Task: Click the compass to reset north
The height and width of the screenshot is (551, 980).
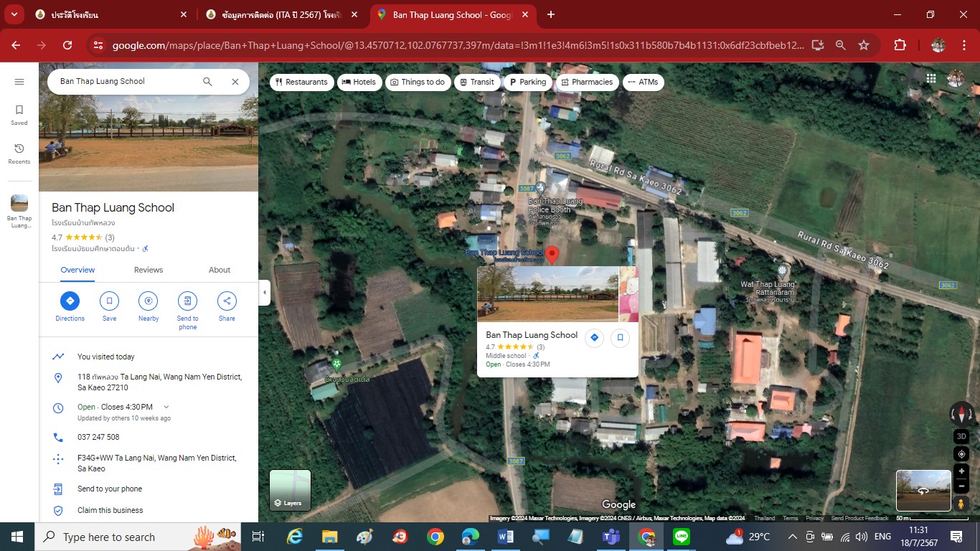Action: (x=961, y=413)
